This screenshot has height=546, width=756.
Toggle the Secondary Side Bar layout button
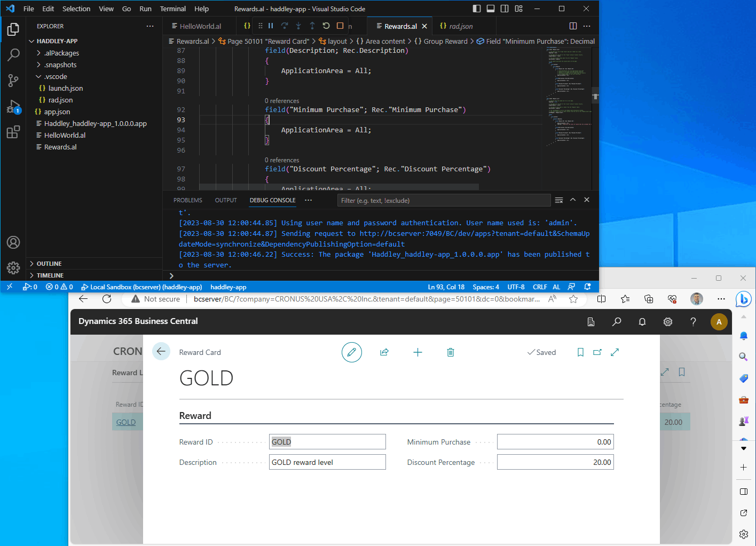click(x=505, y=9)
